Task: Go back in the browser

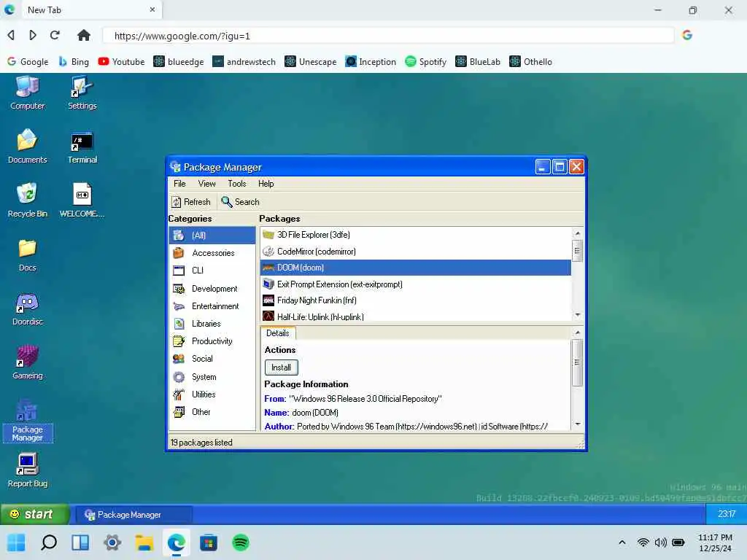Action: (12, 35)
